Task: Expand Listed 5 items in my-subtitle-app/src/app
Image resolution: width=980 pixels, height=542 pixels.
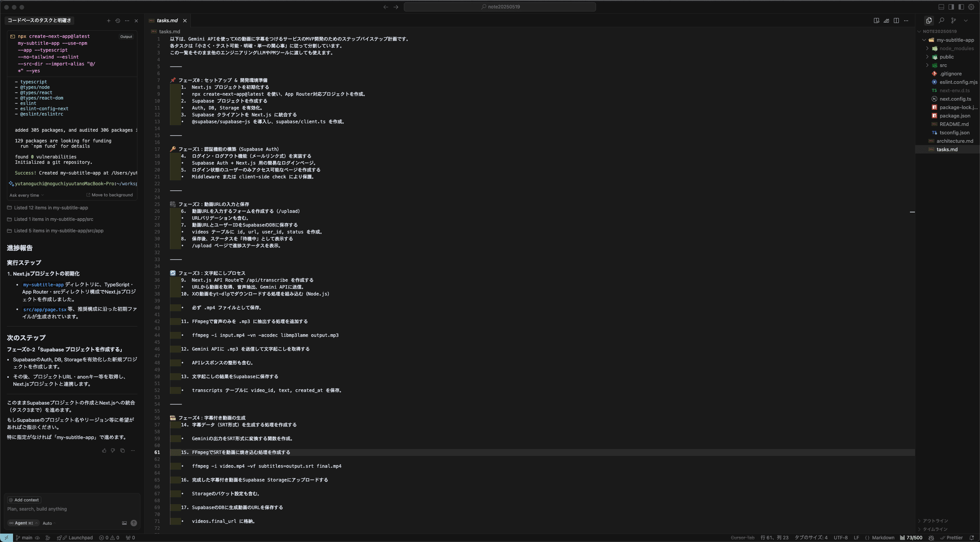Action: pos(59,231)
